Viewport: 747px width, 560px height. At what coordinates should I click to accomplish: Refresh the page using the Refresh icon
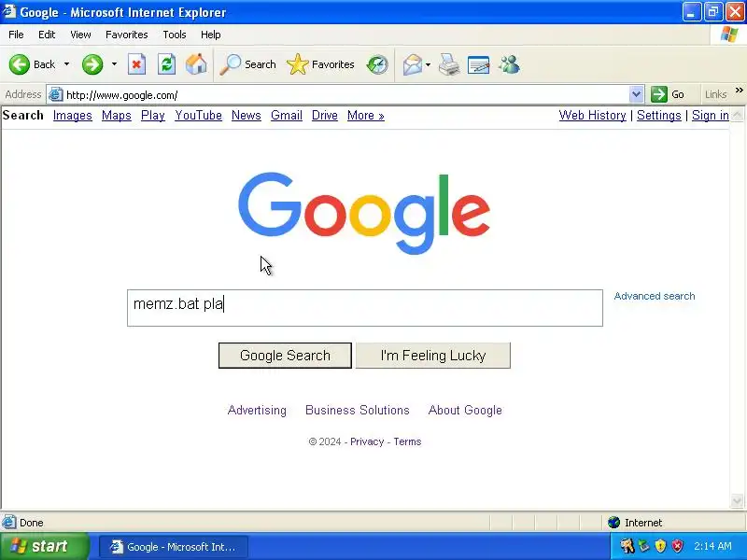click(167, 64)
